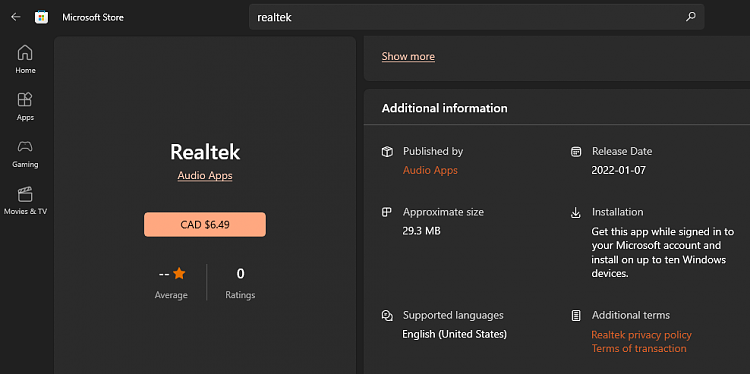Click the Additional information heading
The height and width of the screenshot is (374, 750).
point(444,108)
